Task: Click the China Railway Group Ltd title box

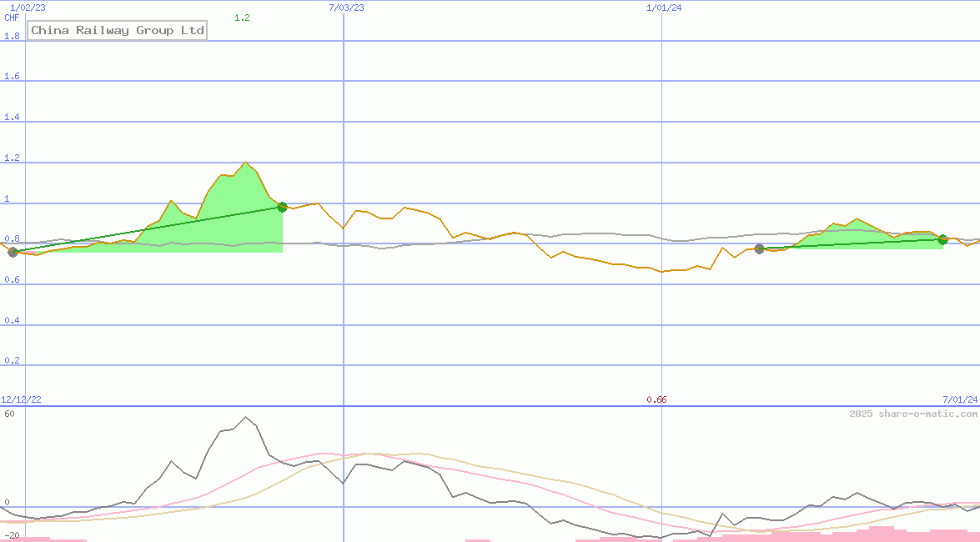Action: point(117,30)
